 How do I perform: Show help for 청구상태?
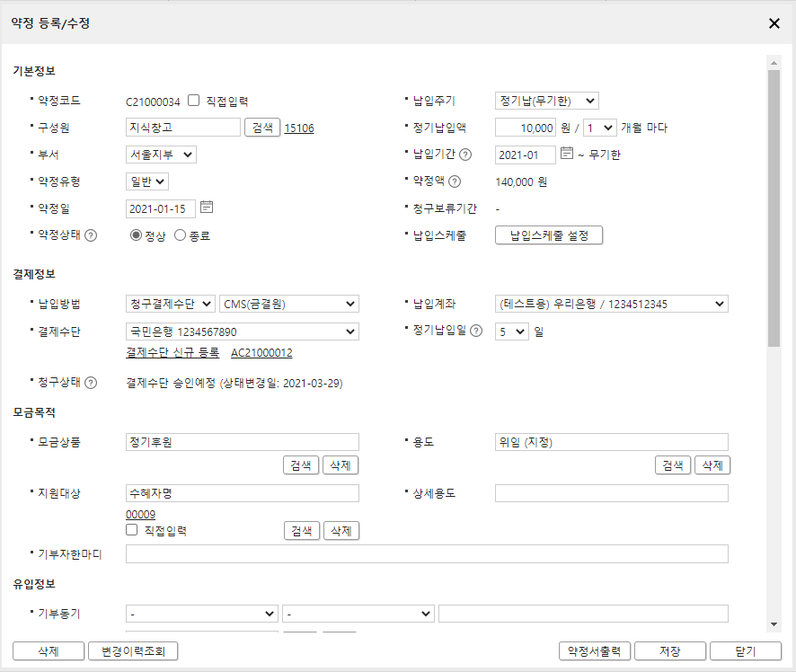point(91,383)
